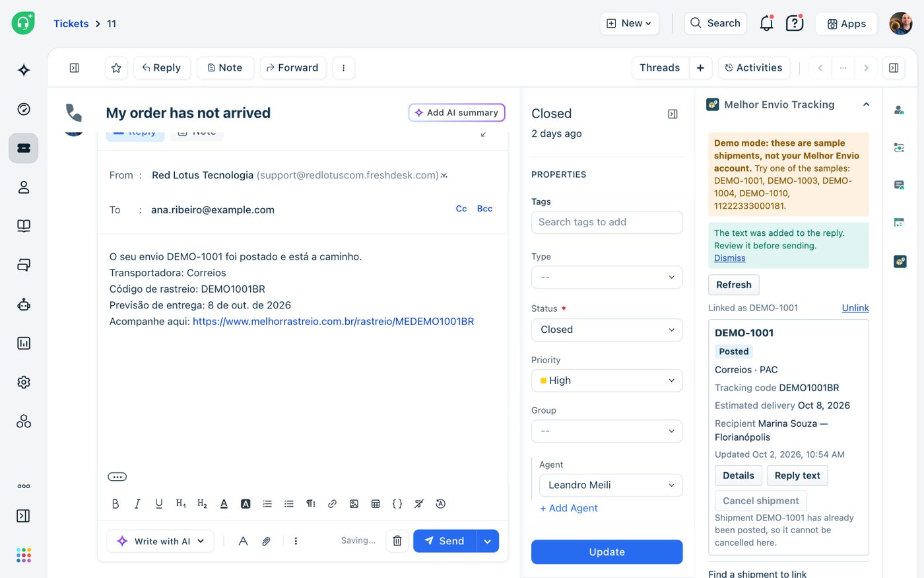Screen dimensions: 924x578
Task: Click the notifications bell icon
Action: click(x=766, y=23)
